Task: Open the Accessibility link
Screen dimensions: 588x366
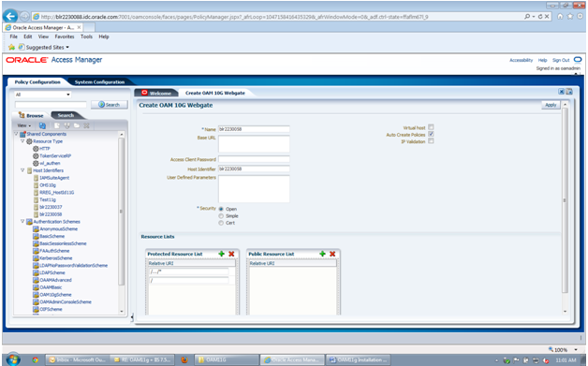Action: pos(521,60)
